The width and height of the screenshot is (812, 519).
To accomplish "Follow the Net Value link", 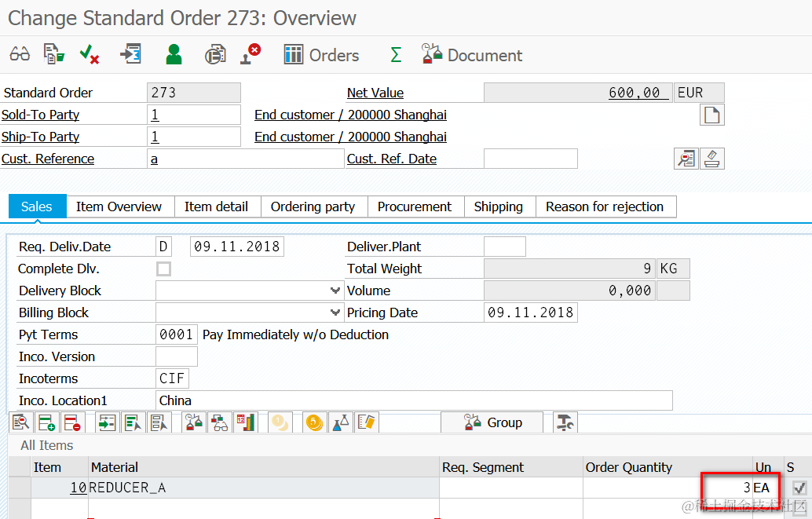I will (x=375, y=93).
